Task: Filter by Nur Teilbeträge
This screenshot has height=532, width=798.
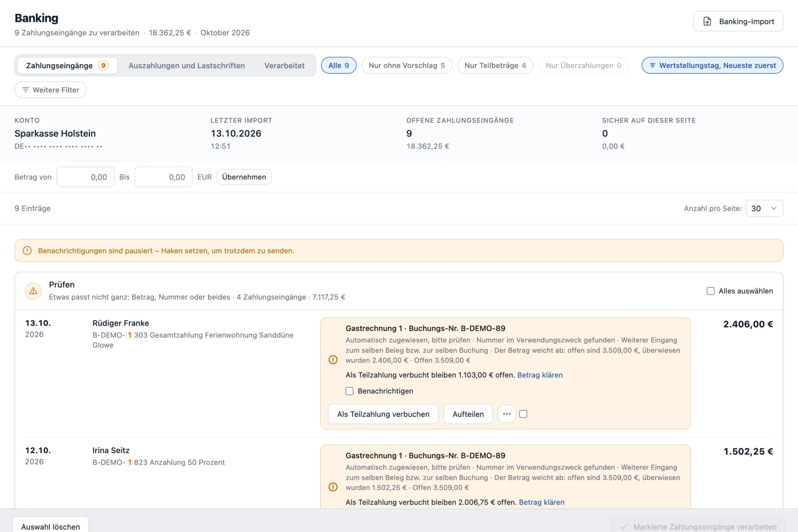Action: point(495,65)
